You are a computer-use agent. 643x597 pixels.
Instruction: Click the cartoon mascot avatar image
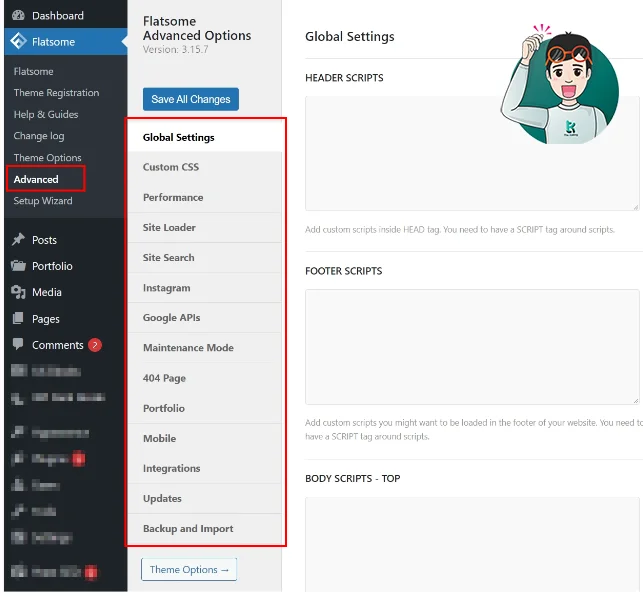click(560, 84)
